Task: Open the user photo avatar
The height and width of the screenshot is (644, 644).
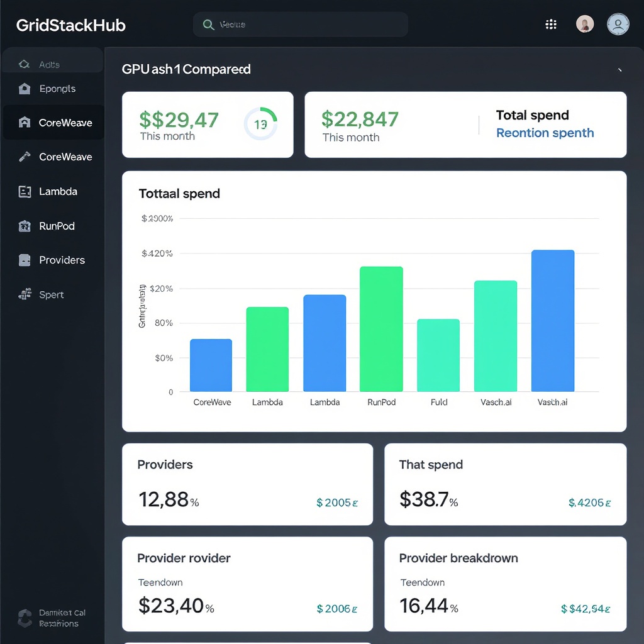Action: (x=584, y=24)
